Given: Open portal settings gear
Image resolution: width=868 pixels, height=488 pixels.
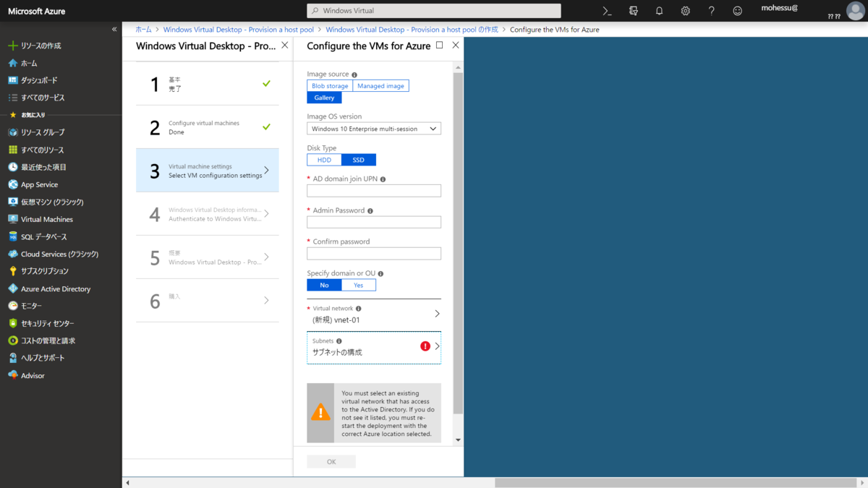Looking at the screenshot, I should point(686,11).
